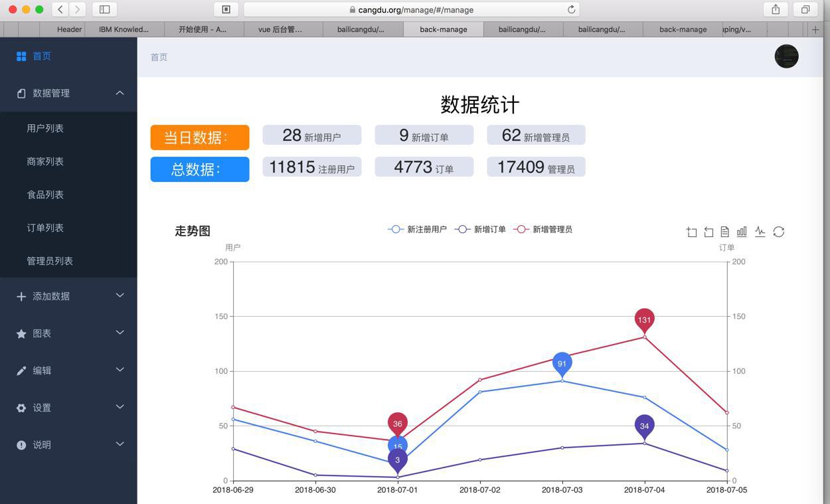Collapse the 数据管理 menu chevron
830x504 pixels.
pyautogui.click(x=120, y=93)
